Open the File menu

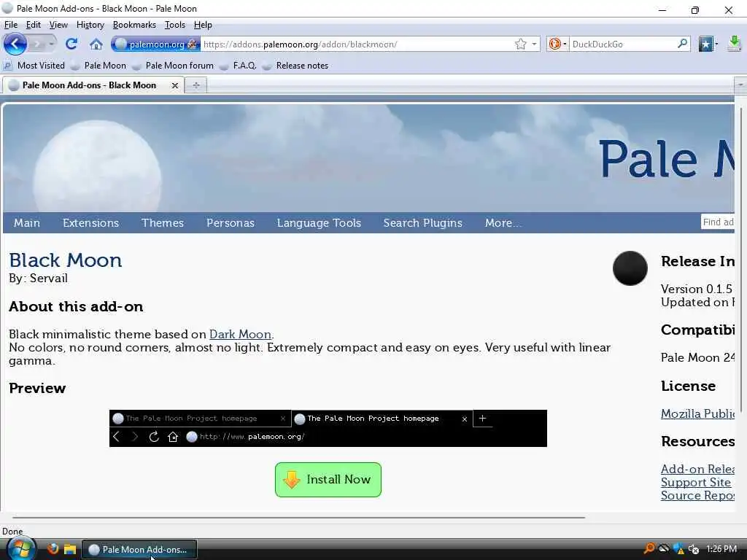click(10, 25)
